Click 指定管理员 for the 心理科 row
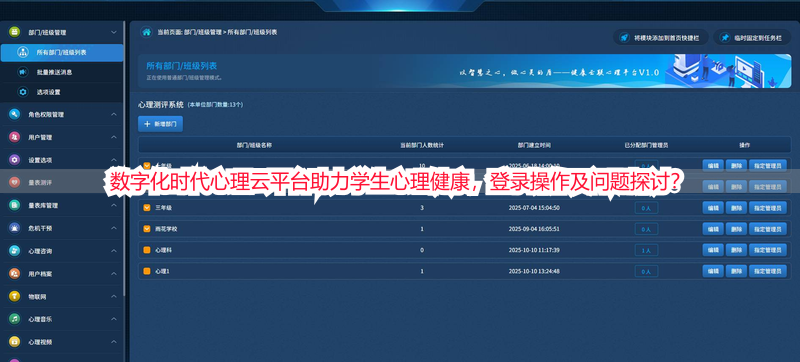Screen dimensions: 800x362 767,250
